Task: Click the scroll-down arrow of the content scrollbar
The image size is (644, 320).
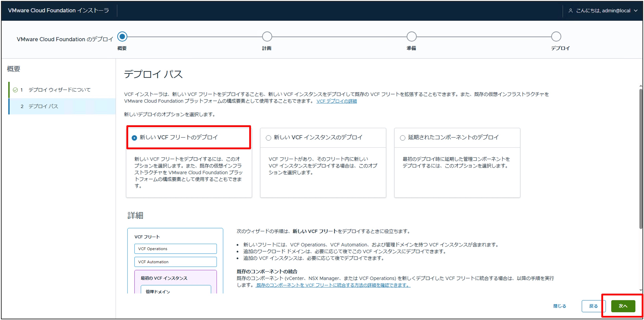Action: point(641,290)
